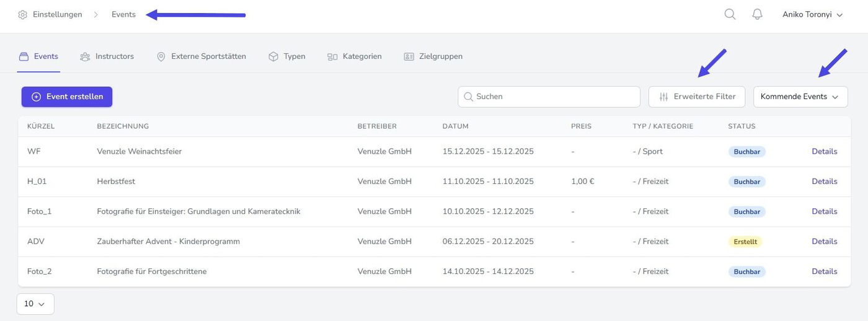This screenshot has width=868, height=321.
Task: Click the Einstellungen gear icon
Action: click(x=23, y=15)
